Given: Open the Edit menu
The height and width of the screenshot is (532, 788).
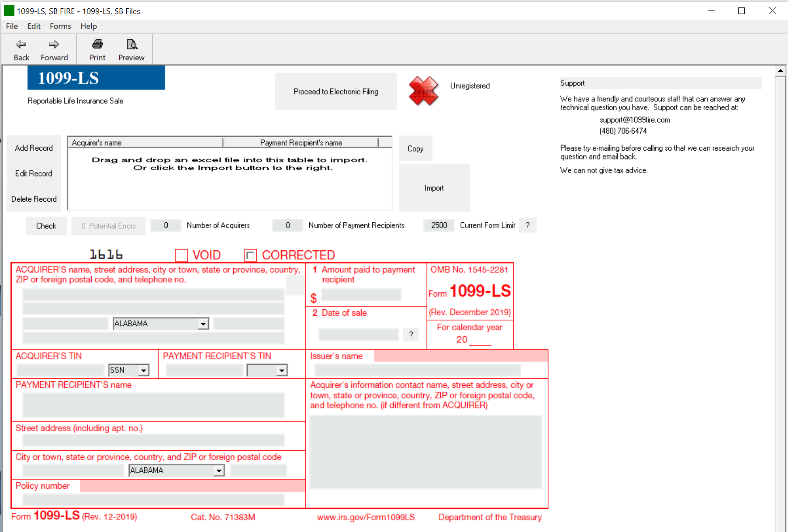Looking at the screenshot, I should [34, 26].
